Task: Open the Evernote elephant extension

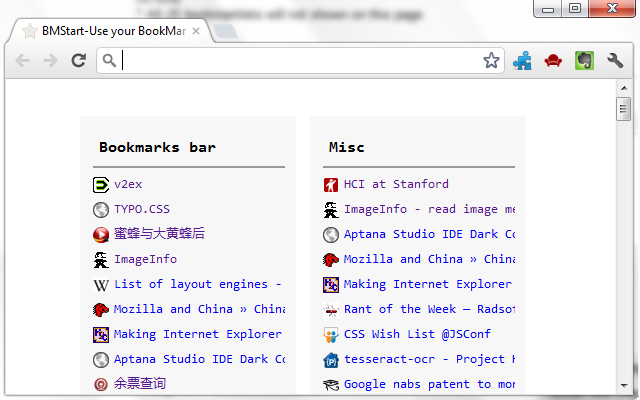Action: pos(584,61)
